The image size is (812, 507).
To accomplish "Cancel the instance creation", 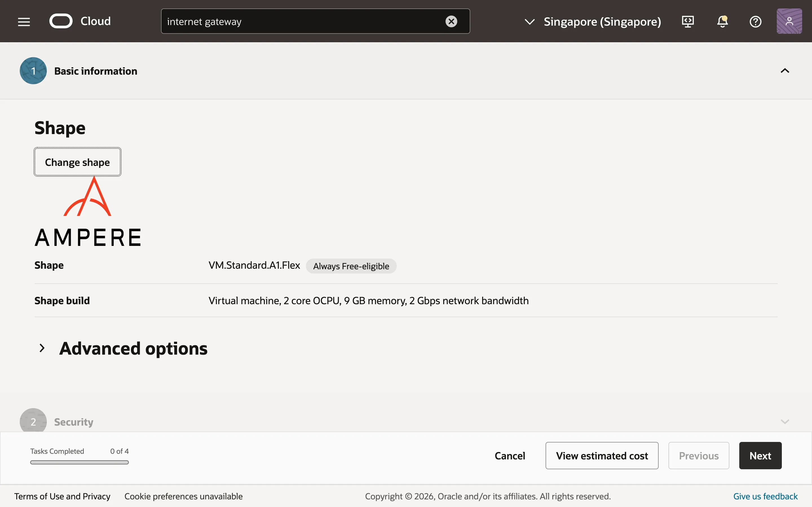I will point(510,455).
